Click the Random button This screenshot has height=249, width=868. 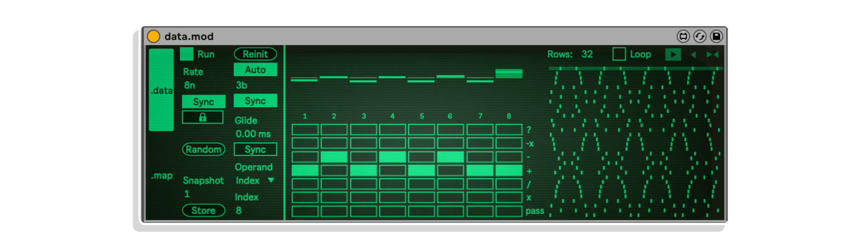(x=203, y=149)
